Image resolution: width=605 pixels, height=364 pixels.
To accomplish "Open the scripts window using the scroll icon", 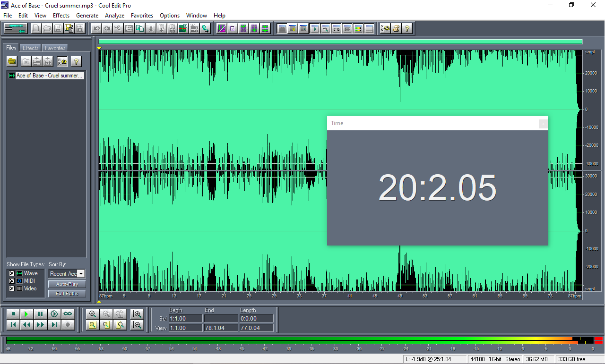I will click(x=396, y=28).
